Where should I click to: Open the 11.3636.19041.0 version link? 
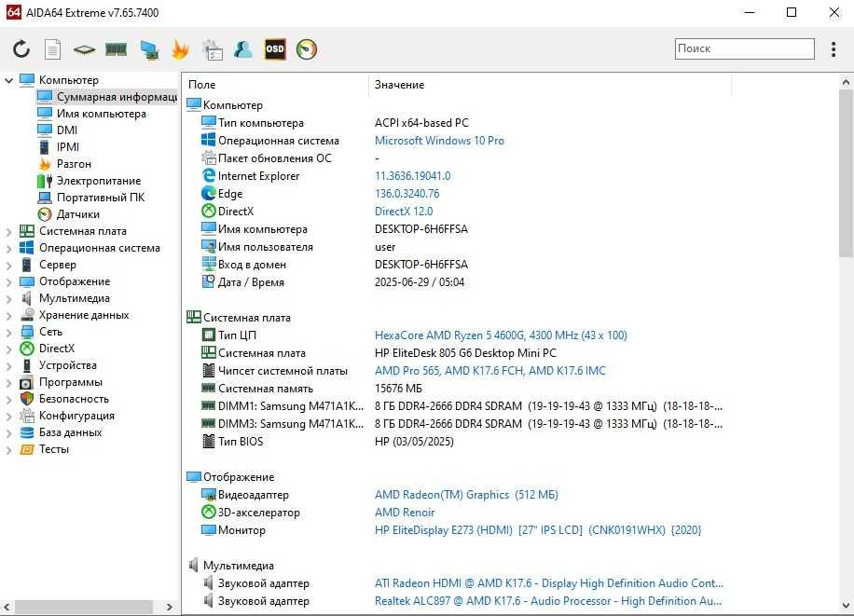point(412,176)
